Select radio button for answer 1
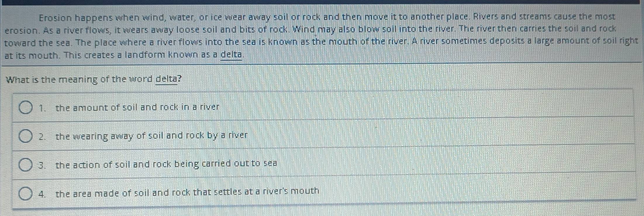Image resolution: width=644 pixels, height=216 pixels. 25,108
